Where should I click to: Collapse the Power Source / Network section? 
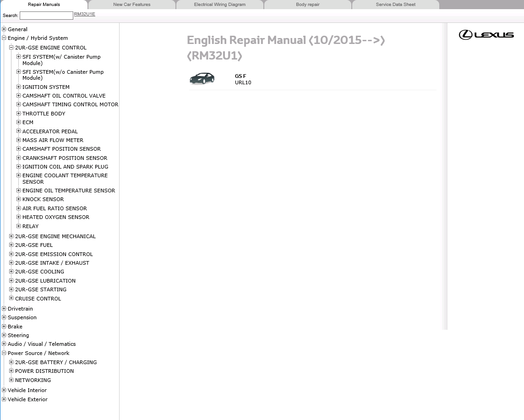point(4,353)
